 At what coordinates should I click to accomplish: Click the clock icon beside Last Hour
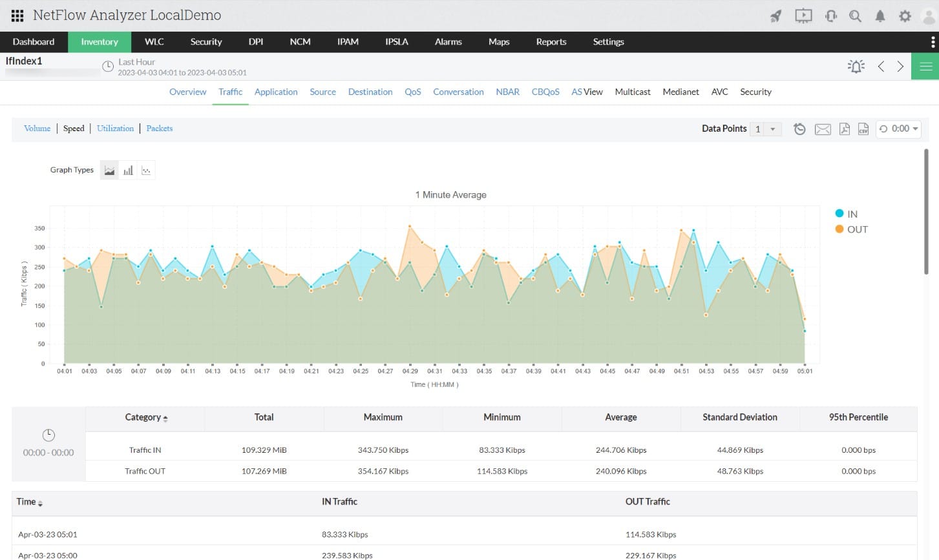pos(109,67)
